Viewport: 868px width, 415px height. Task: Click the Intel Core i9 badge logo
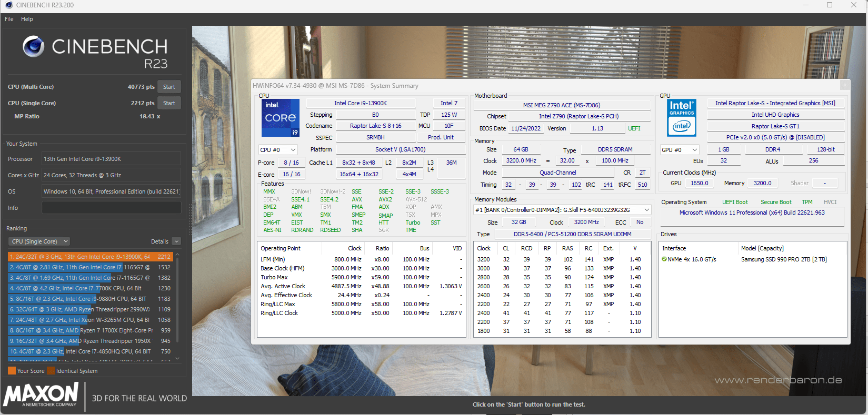point(281,118)
